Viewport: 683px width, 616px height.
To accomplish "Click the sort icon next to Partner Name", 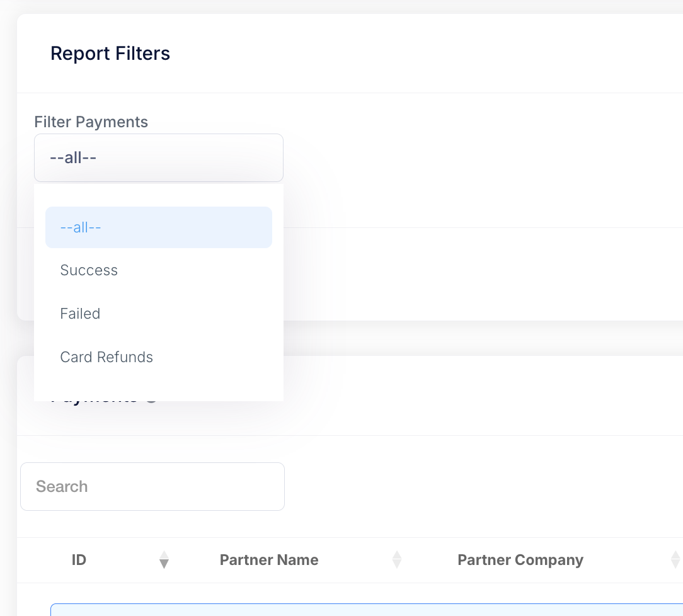I will click(397, 559).
